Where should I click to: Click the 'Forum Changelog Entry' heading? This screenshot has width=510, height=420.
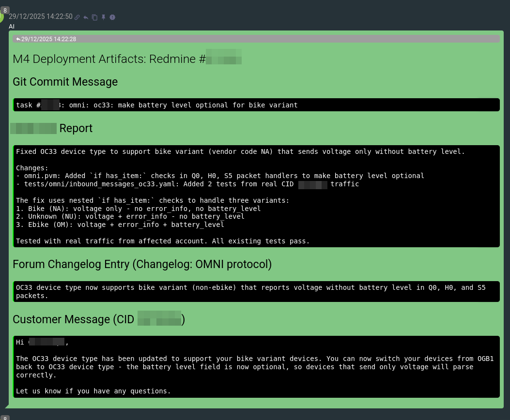click(142, 264)
